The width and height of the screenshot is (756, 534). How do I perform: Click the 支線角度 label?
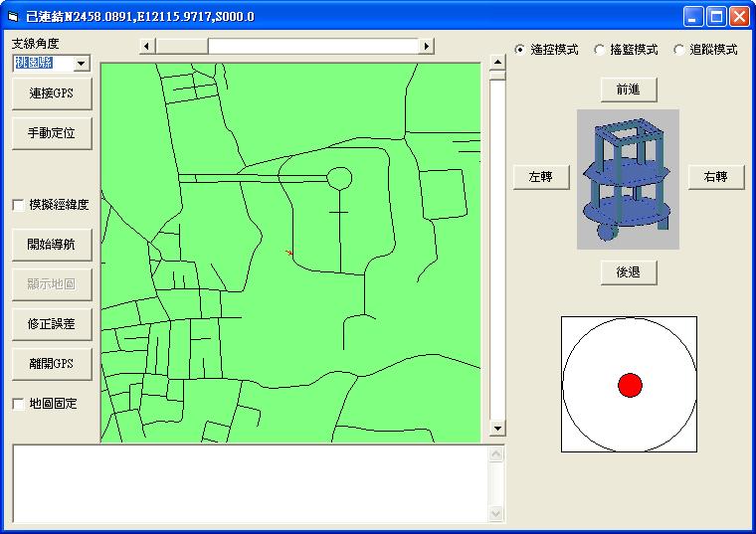click(35, 44)
